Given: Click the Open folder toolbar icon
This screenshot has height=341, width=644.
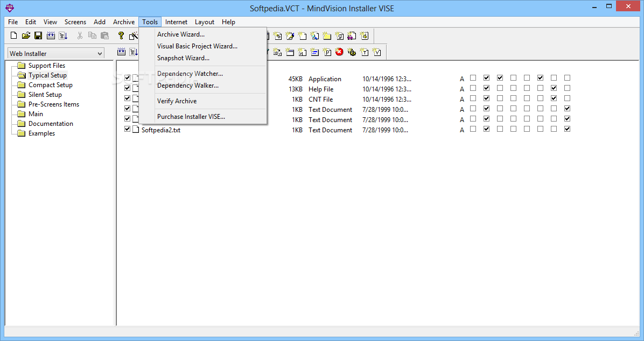Looking at the screenshot, I should [26, 35].
